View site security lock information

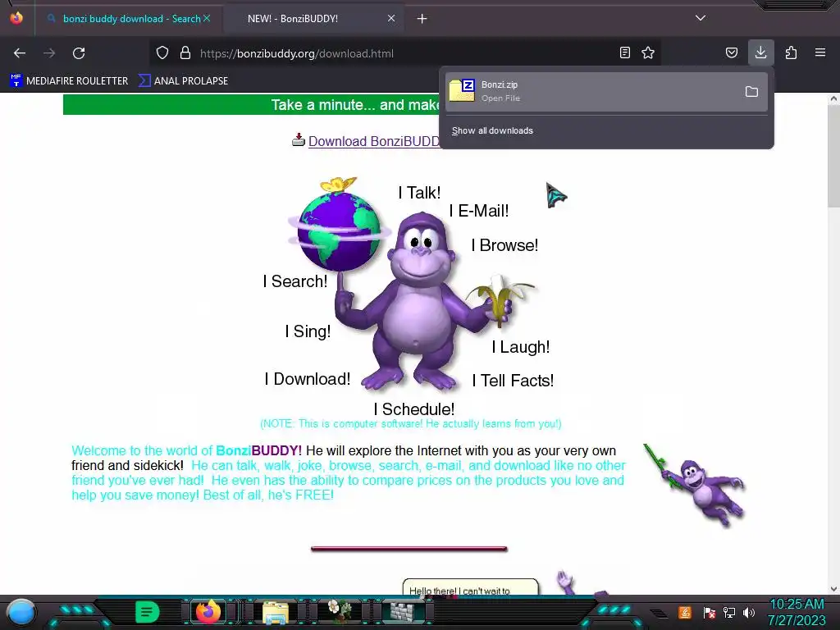pyautogui.click(x=185, y=53)
